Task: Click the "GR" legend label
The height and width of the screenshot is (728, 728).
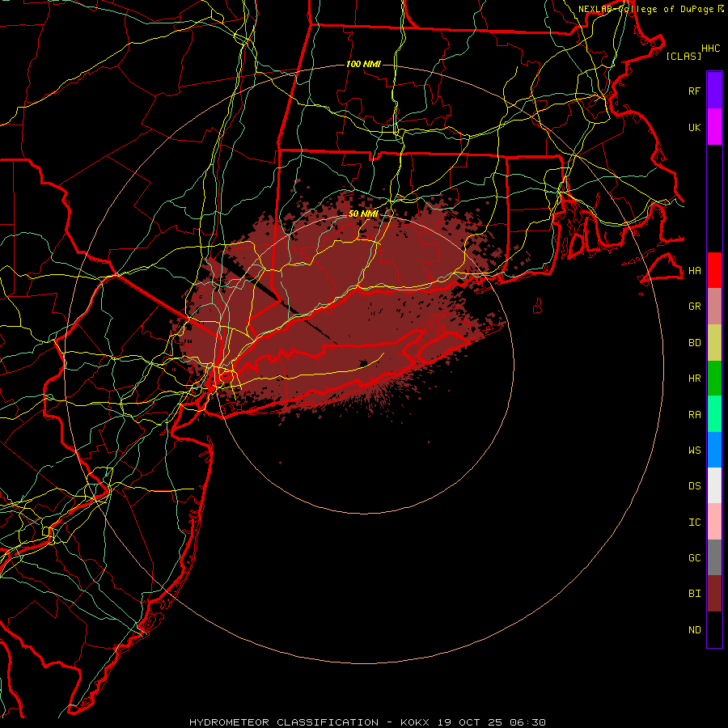Action: (x=694, y=307)
